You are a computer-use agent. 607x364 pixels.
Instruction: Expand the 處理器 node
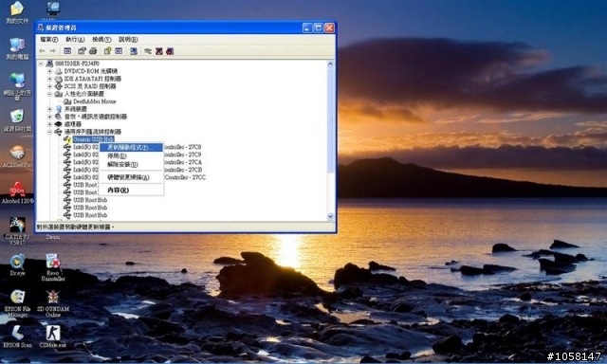(x=49, y=124)
